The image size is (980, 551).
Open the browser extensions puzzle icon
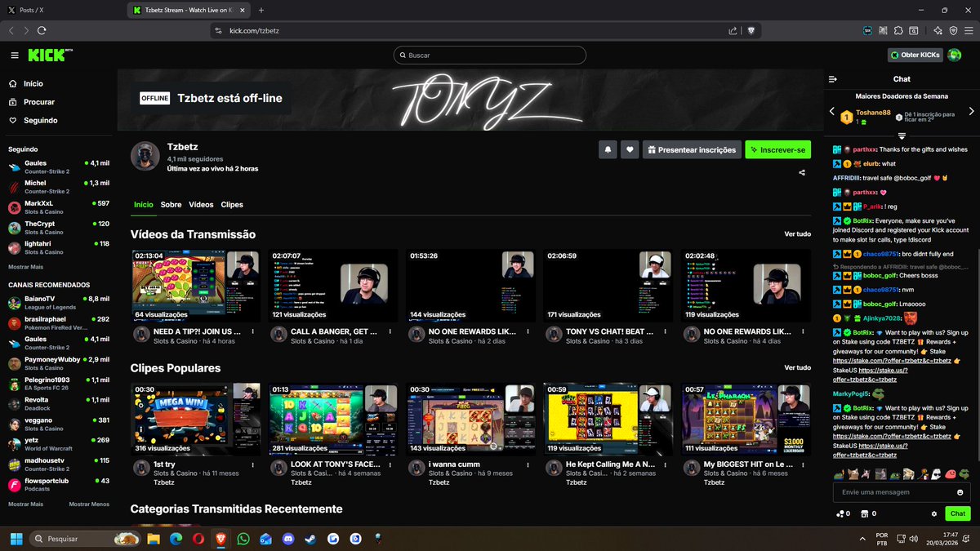[x=898, y=30]
